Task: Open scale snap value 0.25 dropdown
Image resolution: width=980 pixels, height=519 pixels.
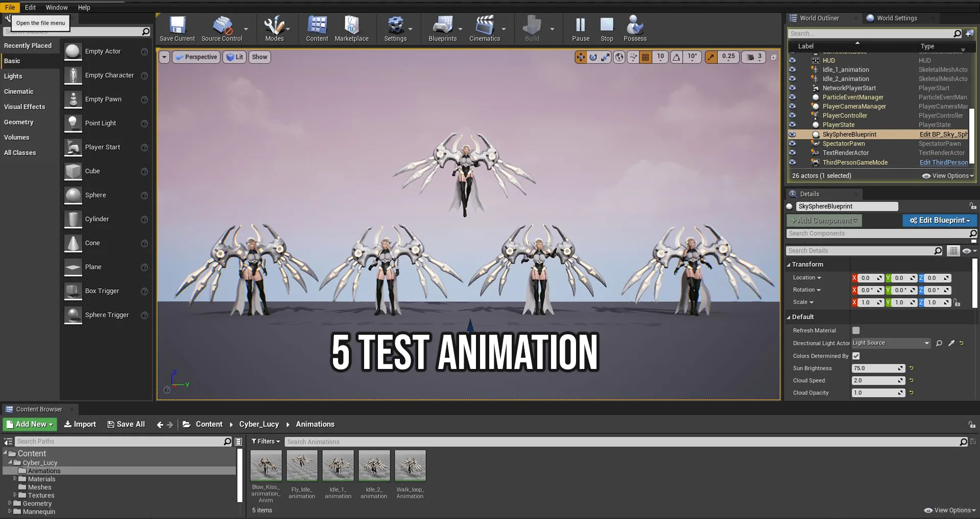Action: 728,57
